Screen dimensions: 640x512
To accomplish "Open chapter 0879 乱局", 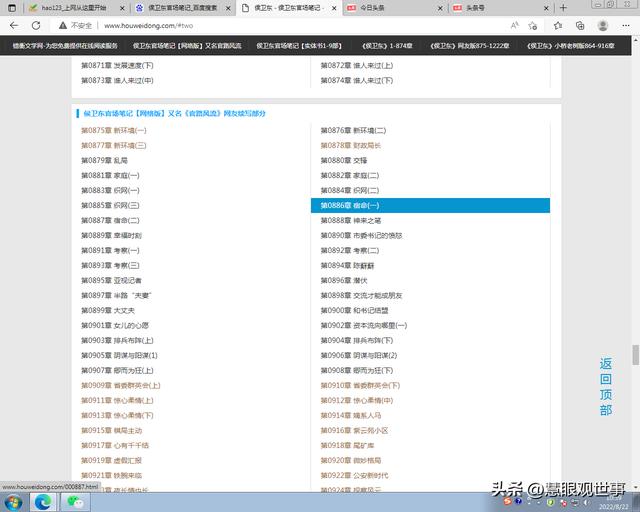I will (104, 160).
